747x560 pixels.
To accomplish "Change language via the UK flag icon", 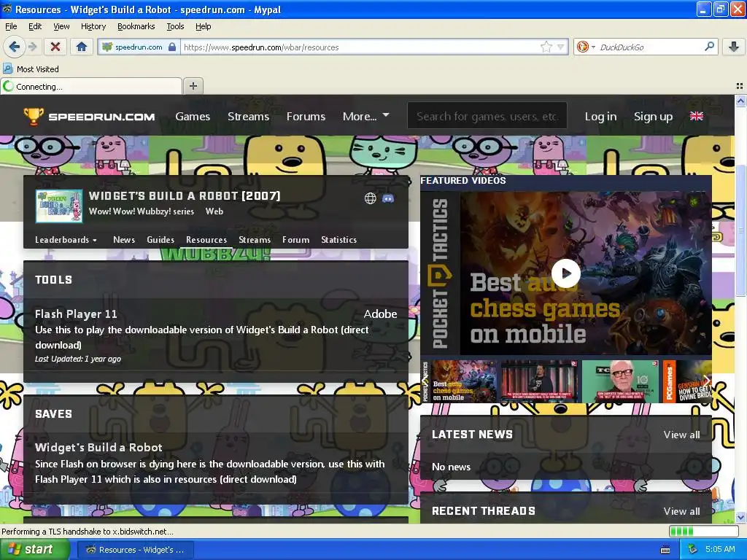I will tap(697, 116).
